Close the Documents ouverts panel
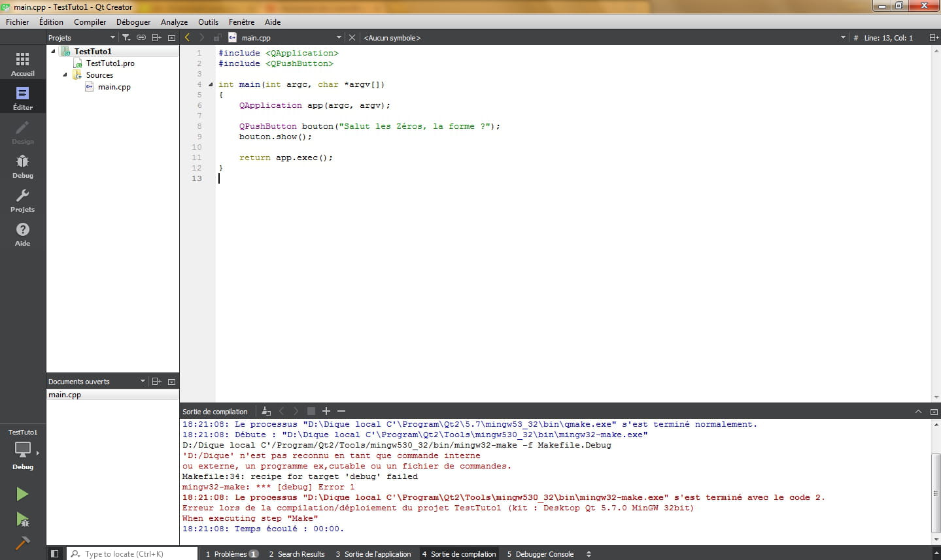Screen dimensions: 941x560 coord(172,382)
